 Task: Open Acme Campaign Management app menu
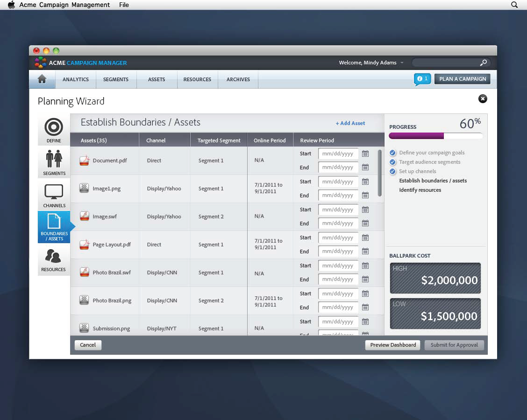point(64,5)
